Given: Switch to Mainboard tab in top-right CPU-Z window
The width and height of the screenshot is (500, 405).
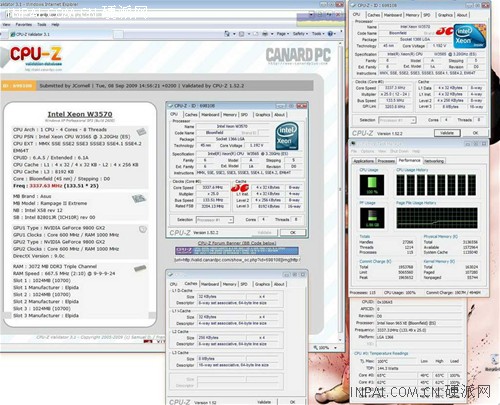Looking at the screenshot, I should tap(393, 15).
